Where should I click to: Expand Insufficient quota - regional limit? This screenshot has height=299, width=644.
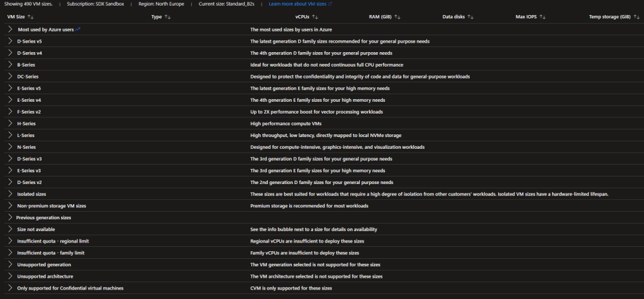tap(10, 241)
